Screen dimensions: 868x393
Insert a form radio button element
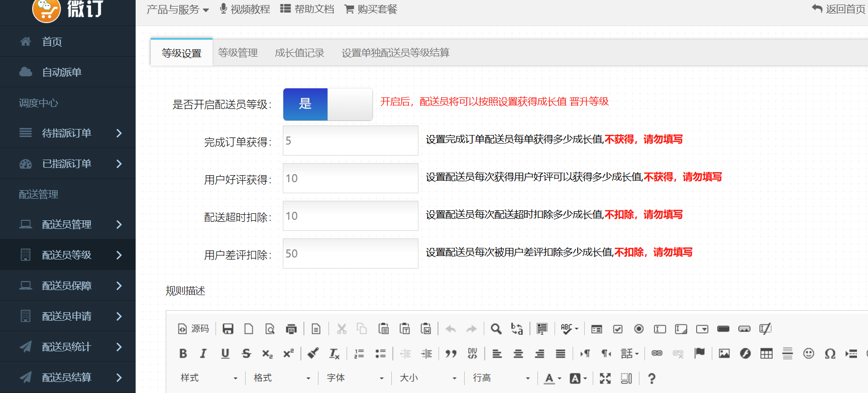click(639, 329)
